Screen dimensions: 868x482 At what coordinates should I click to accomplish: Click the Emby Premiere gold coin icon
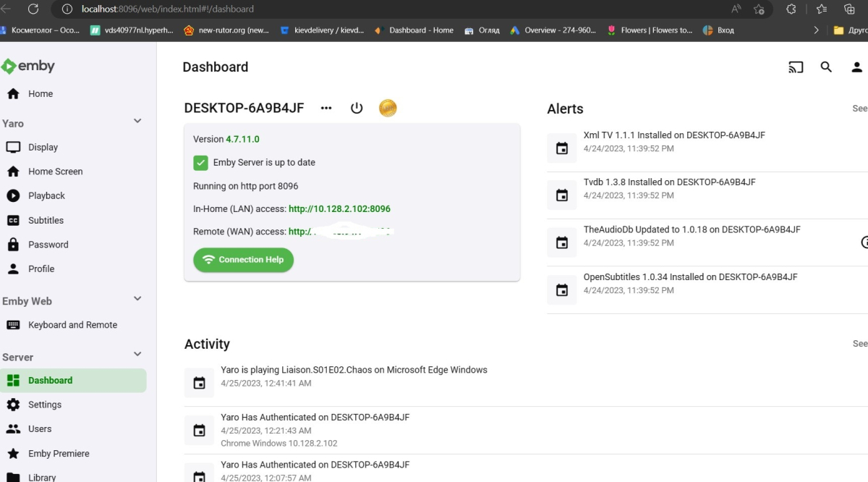click(388, 107)
